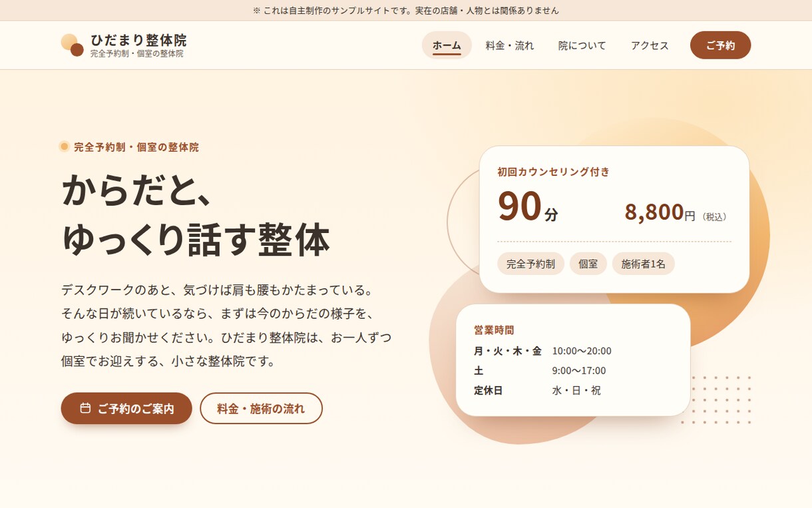
Task: Click the 90分 duration text
Action: [528, 206]
